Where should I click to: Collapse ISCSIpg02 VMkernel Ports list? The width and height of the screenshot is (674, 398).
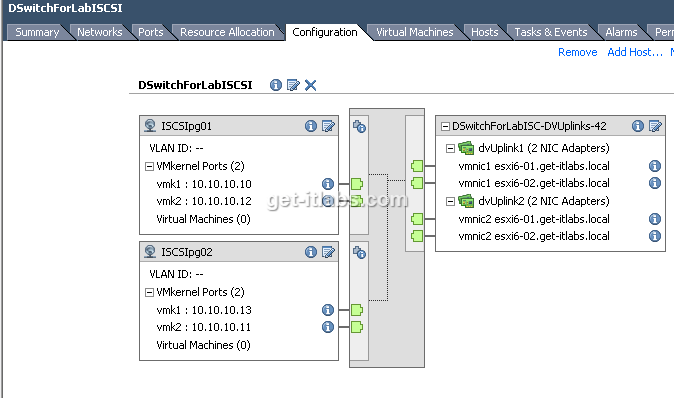point(149,292)
